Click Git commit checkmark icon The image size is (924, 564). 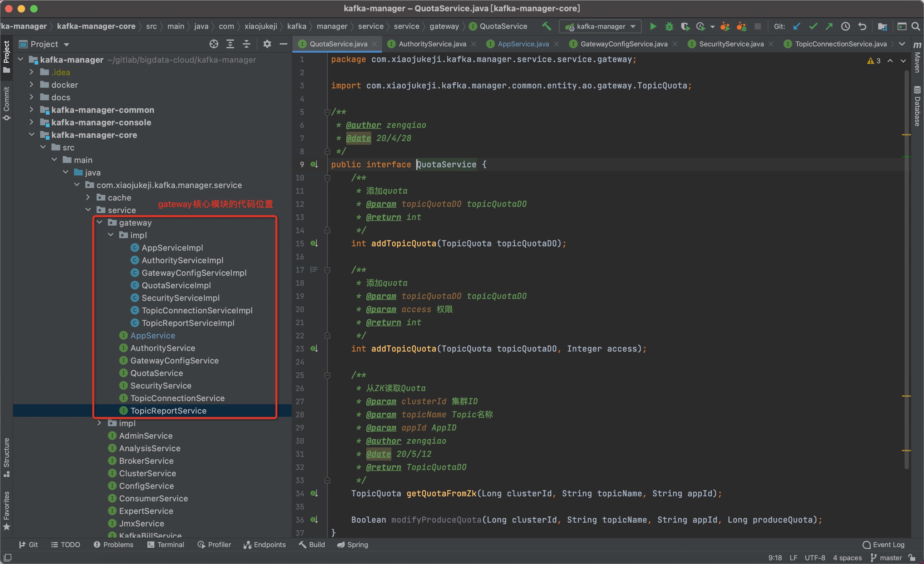click(x=813, y=26)
